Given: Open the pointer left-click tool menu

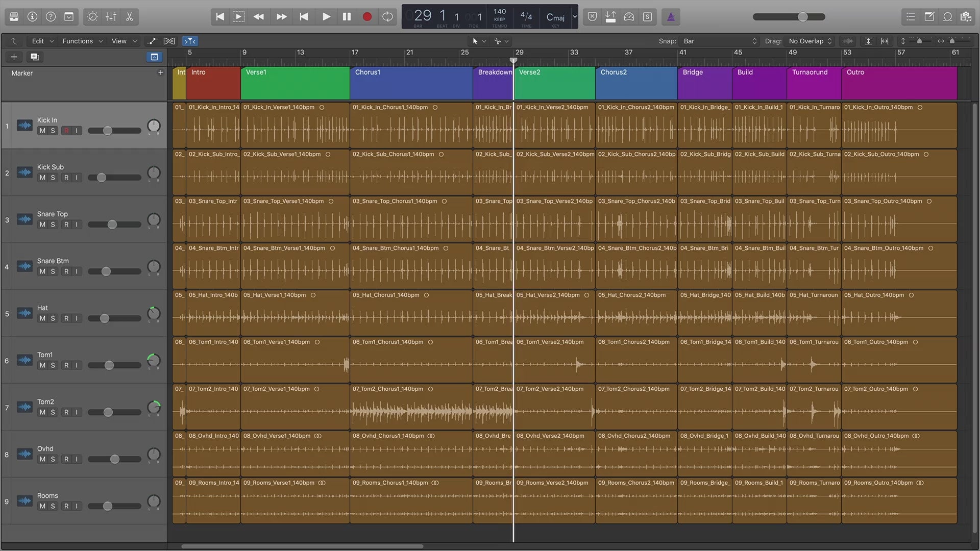Looking at the screenshot, I should click(478, 41).
